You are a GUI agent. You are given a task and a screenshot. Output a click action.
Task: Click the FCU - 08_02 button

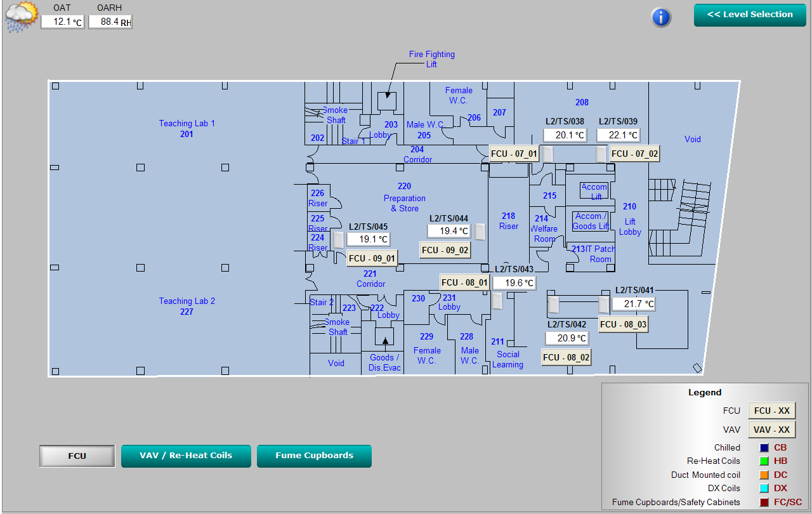tap(566, 357)
